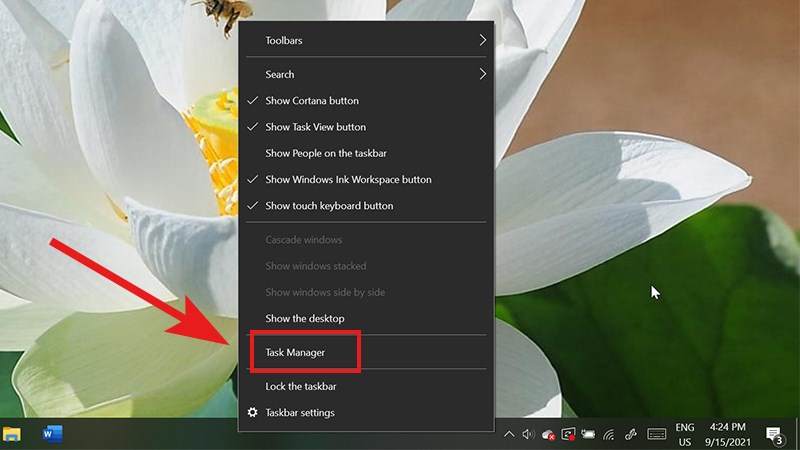800x450 pixels.
Task: Click the speaker volume tray icon
Action: pyautogui.click(x=528, y=435)
